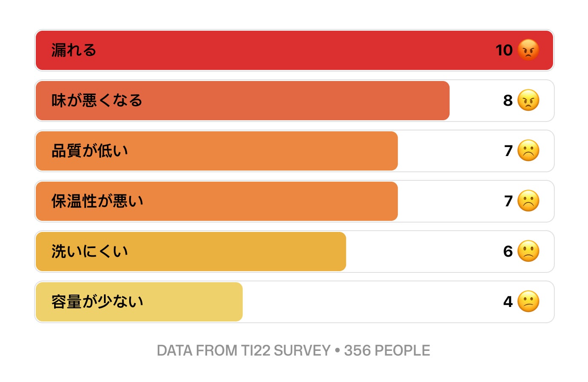Click the score number 8
The image size is (588, 382).
coord(508,101)
